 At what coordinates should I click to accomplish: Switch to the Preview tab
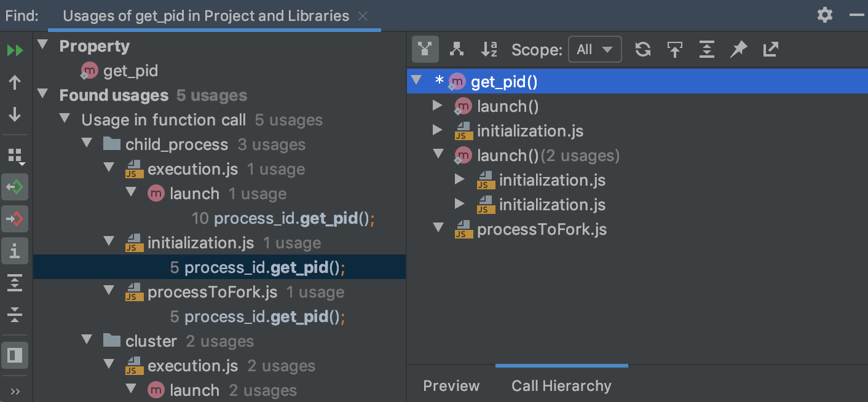point(451,385)
